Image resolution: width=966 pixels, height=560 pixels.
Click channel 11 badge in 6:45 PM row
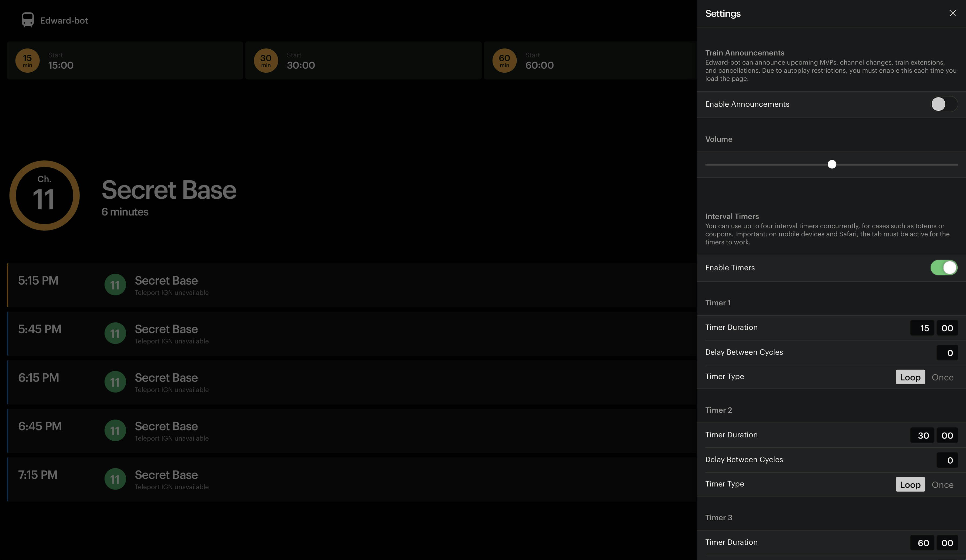115,431
